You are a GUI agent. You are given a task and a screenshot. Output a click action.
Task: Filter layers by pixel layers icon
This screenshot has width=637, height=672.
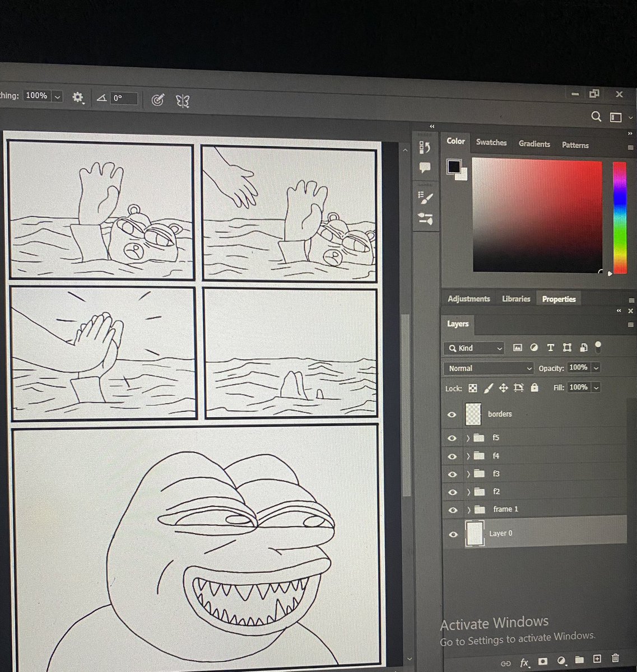click(x=517, y=348)
